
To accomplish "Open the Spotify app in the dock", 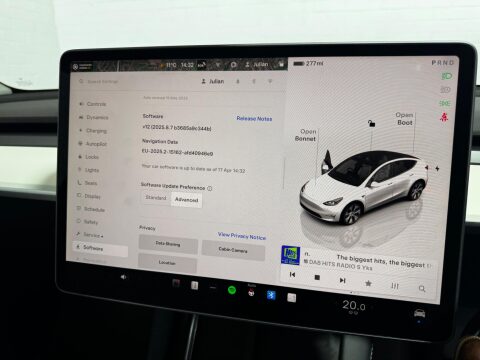I will tap(232, 290).
